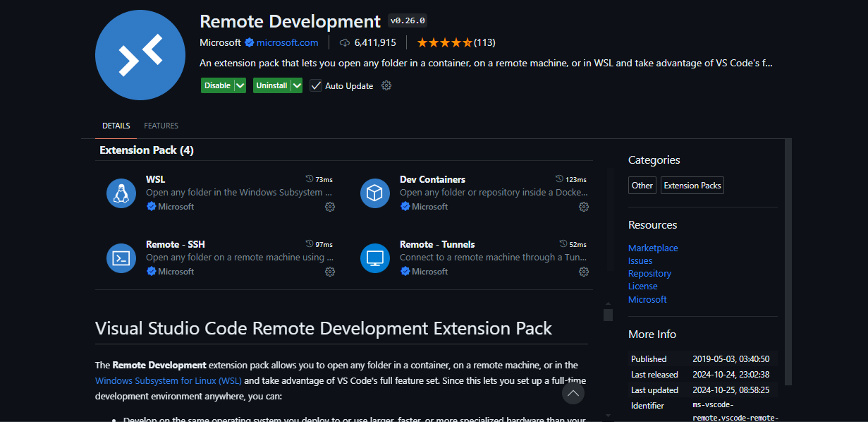Expand the Disable button dropdown arrow

click(x=240, y=85)
